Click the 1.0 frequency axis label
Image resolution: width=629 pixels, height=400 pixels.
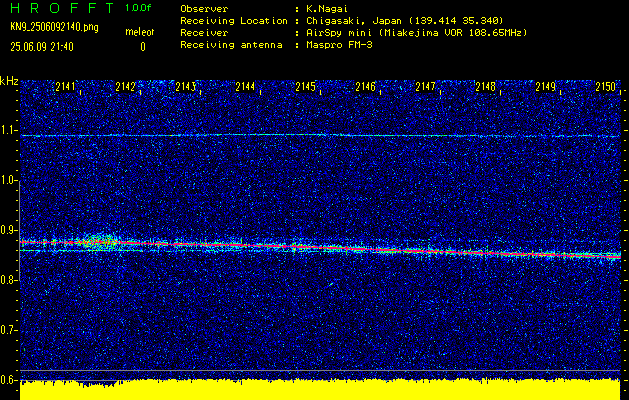coord(8,181)
